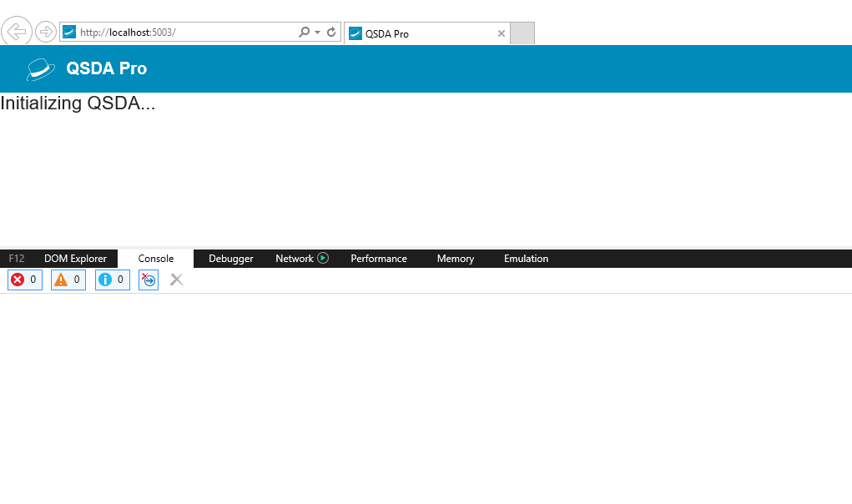This screenshot has height=504, width=852.
Task: Toggle the console errors filter
Action: 25,280
